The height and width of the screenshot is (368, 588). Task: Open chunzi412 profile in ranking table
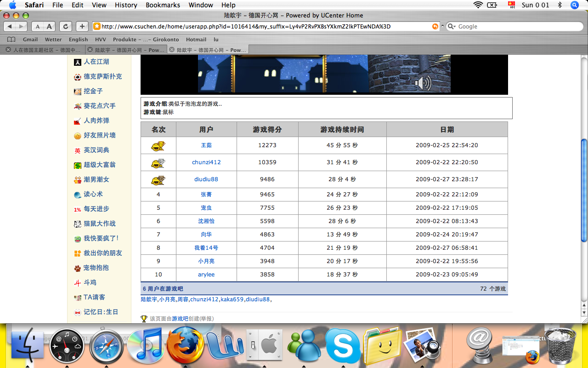[206, 162]
